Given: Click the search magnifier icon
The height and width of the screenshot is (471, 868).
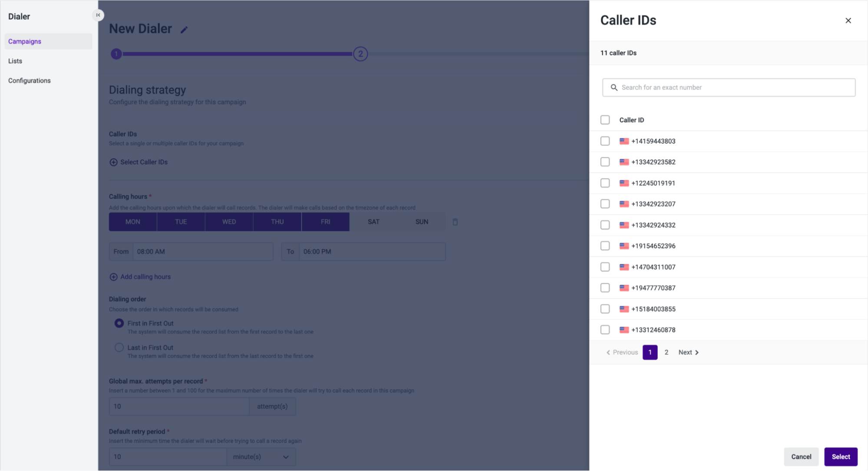Looking at the screenshot, I should 614,87.
